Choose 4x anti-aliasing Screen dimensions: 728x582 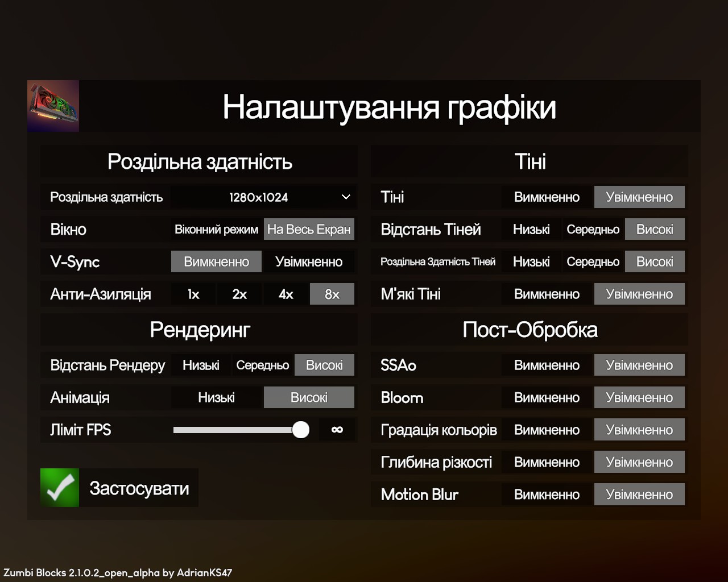click(286, 294)
